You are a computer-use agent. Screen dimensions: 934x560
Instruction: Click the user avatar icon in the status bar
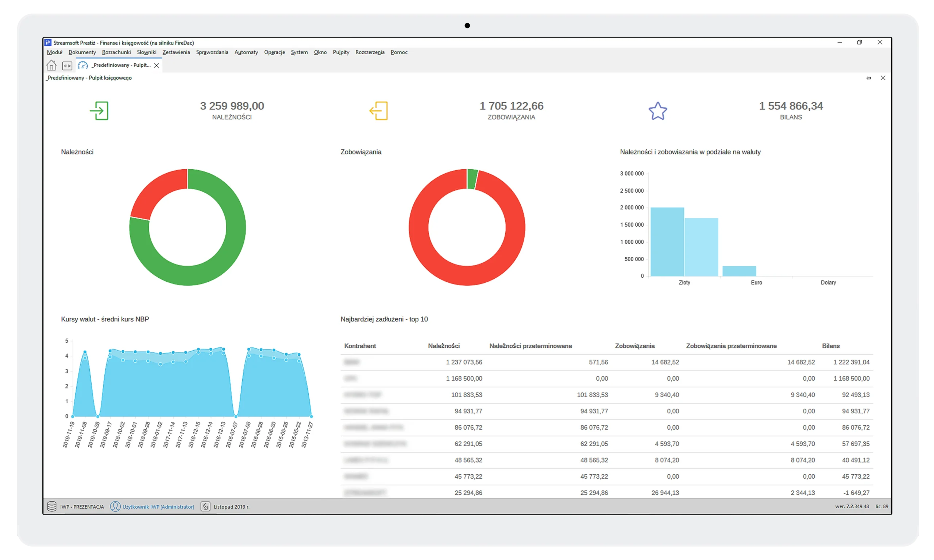tap(115, 506)
